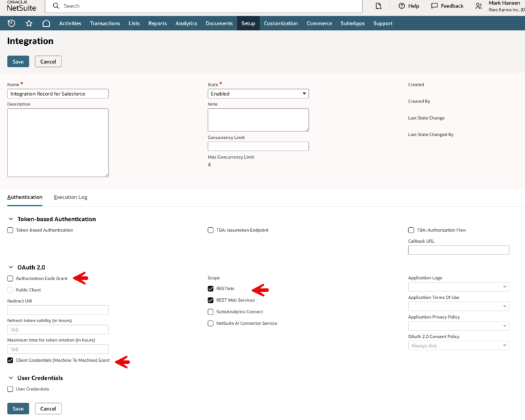Viewport: 525px width, 420px height.
Task: Click the Callback URL field
Action: [459, 250]
